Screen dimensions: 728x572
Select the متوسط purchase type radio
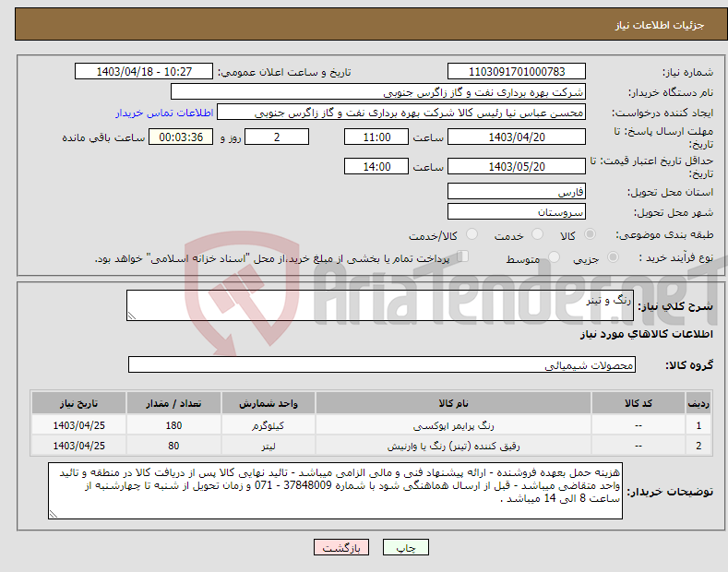click(x=554, y=257)
